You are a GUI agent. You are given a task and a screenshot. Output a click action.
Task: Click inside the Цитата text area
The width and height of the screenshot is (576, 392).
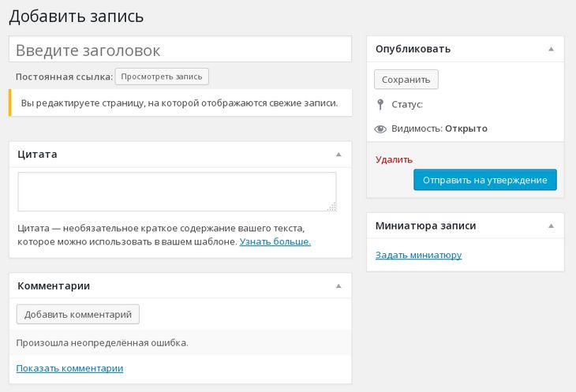point(177,192)
